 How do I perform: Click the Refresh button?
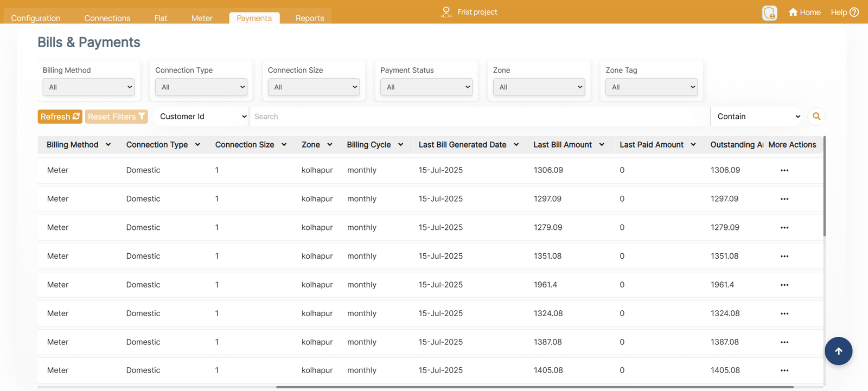(60, 117)
